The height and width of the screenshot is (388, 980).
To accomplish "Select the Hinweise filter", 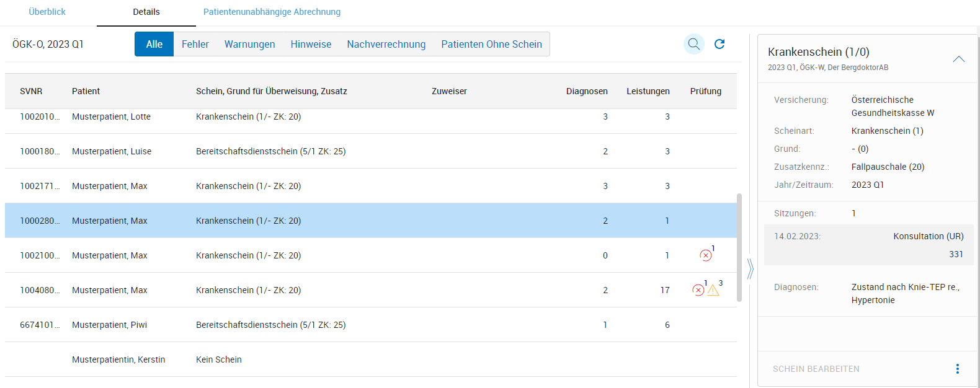I will 311,44.
